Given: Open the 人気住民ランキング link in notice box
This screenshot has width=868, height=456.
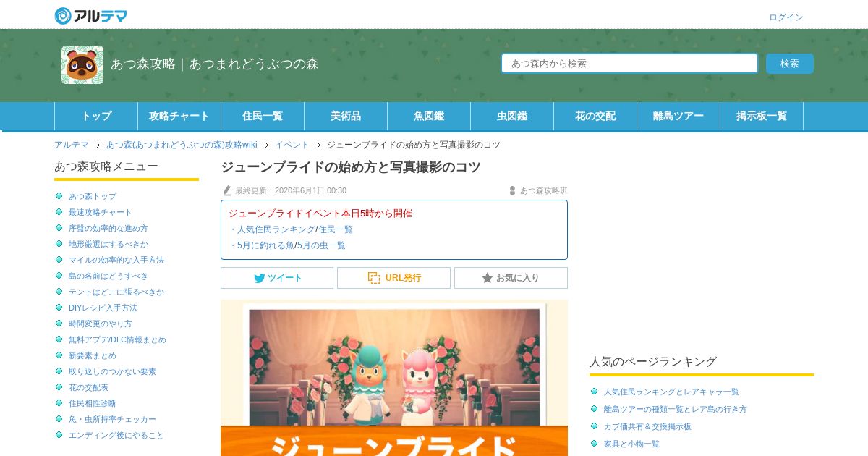Looking at the screenshot, I should (276, 229).
